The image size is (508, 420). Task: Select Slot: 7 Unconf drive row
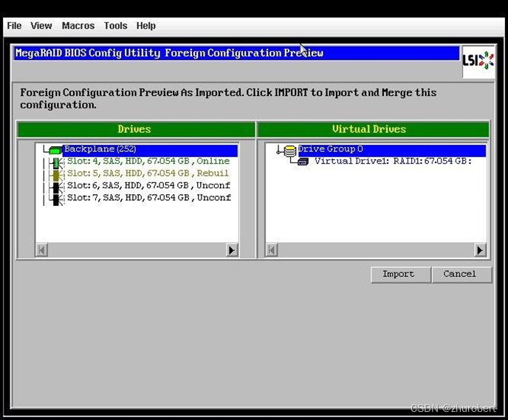[149, 198]
